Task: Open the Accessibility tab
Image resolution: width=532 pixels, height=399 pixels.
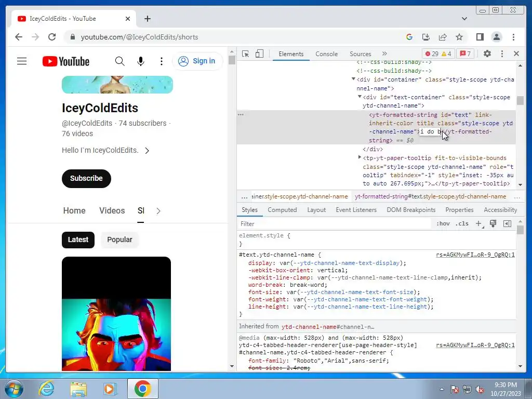Action: click(x=500, y=210)
